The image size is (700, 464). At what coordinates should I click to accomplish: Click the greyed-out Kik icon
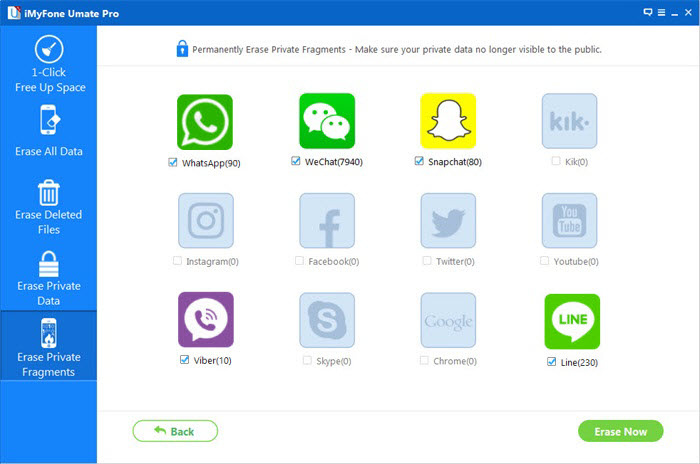click(569, 121)
